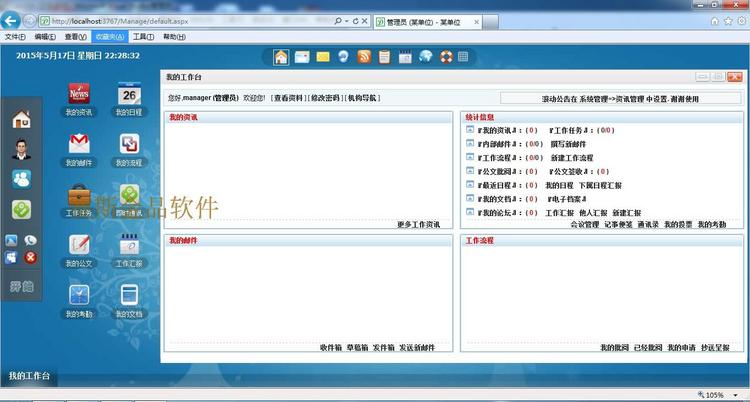Click the 我的投票 link
750x402 pixels.
point(678,224)
